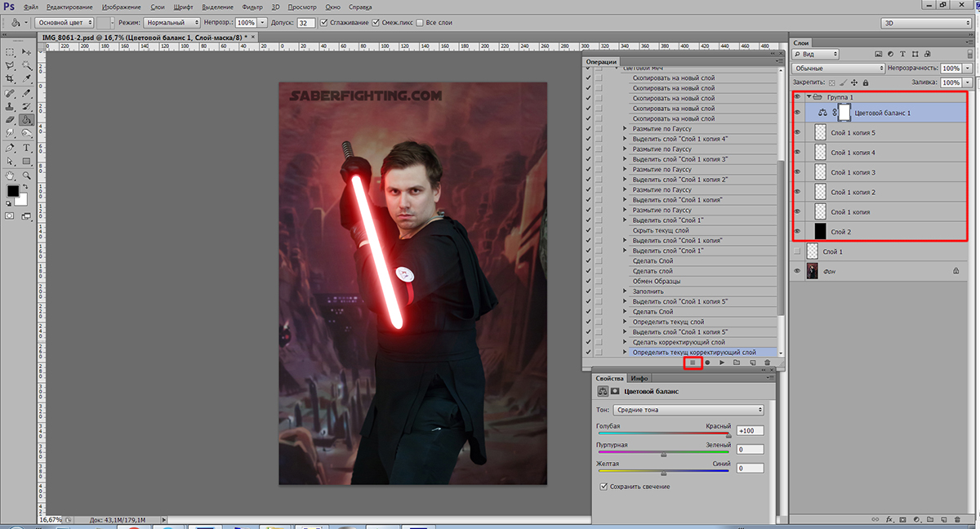Click the Голубая-Красный slider handle

(729, 436)
